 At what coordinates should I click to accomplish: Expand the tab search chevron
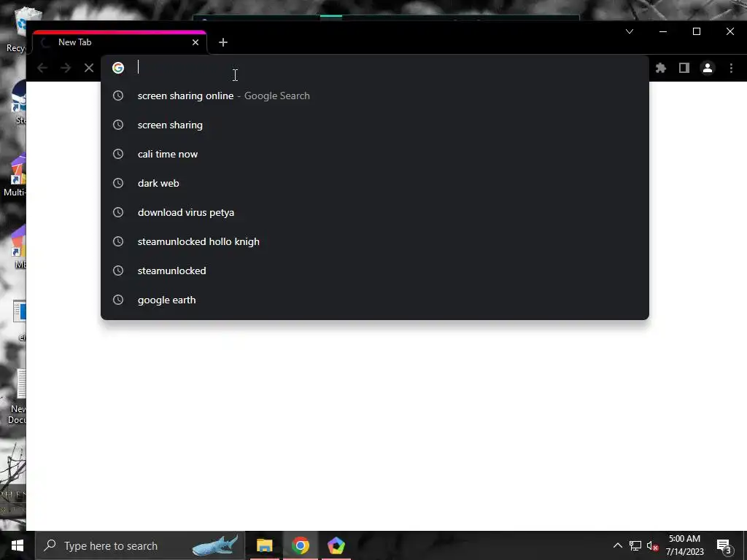(x=630, y=31)
